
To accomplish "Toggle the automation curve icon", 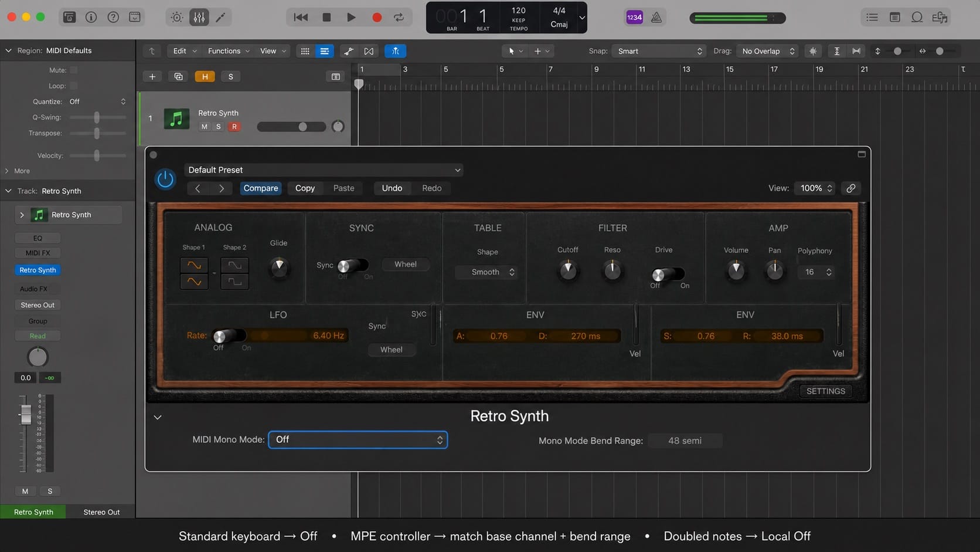I will [349, 51].
